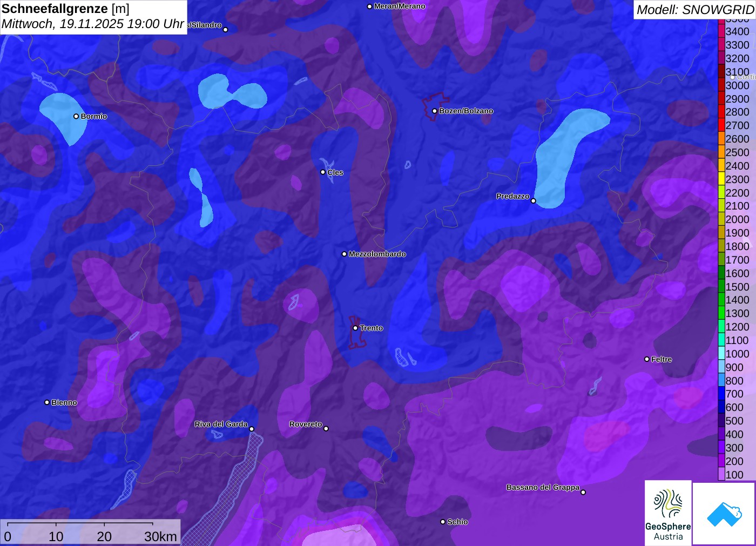Click the 30km scale bar label

[x=160, y=536]
